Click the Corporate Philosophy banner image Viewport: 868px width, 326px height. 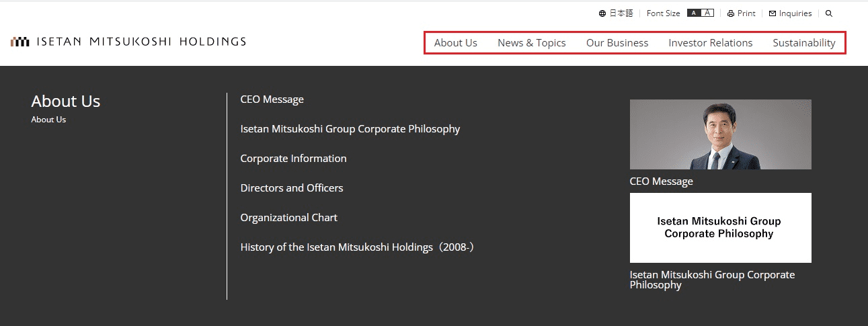click(721, 228)
